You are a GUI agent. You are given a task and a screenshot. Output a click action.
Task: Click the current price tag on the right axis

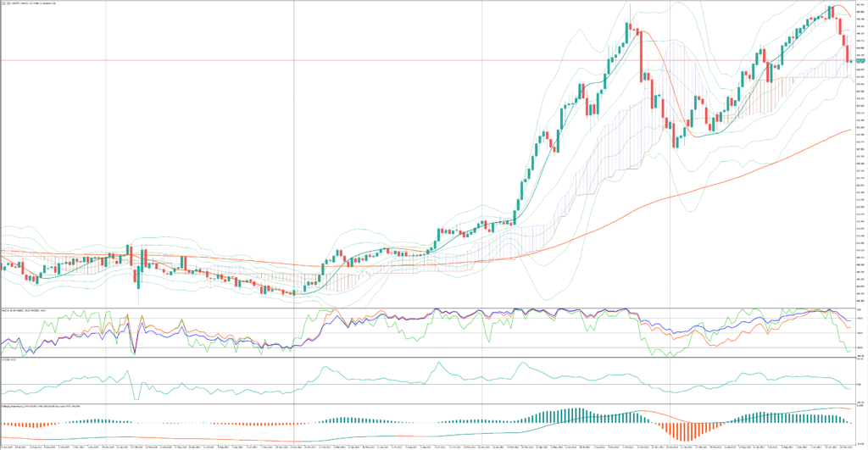pos(857,61)
